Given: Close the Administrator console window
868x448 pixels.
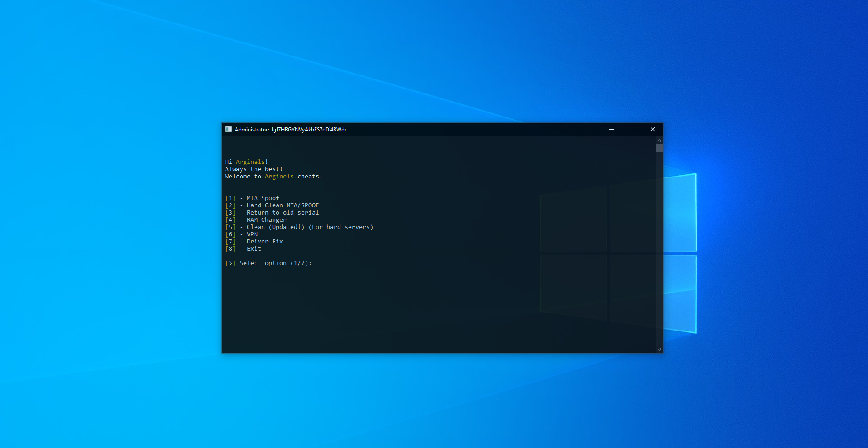Looking at the screenshot, I should (652, 129).
